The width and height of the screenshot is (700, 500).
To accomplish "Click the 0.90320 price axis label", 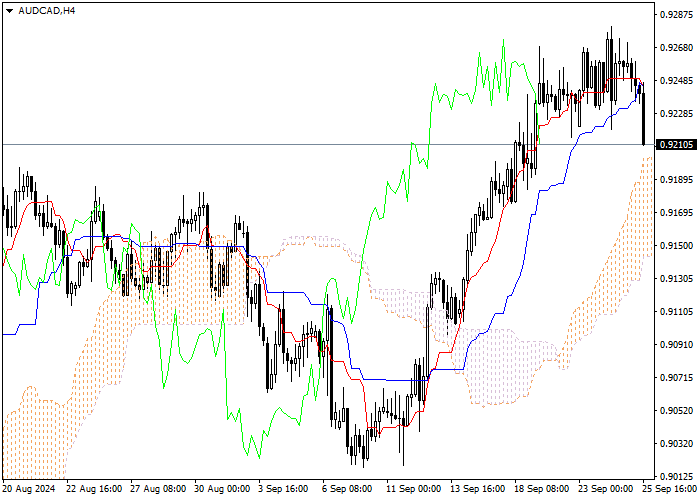I will (x=677, y=444).
